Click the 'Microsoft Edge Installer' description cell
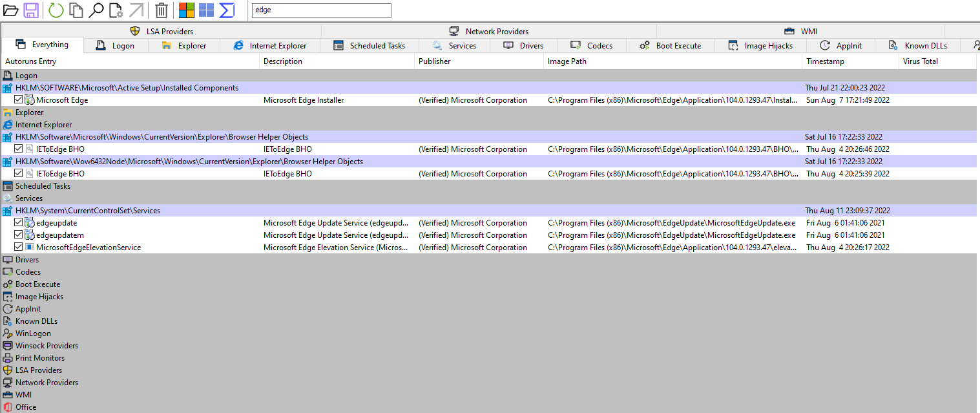 click(304, 100)
